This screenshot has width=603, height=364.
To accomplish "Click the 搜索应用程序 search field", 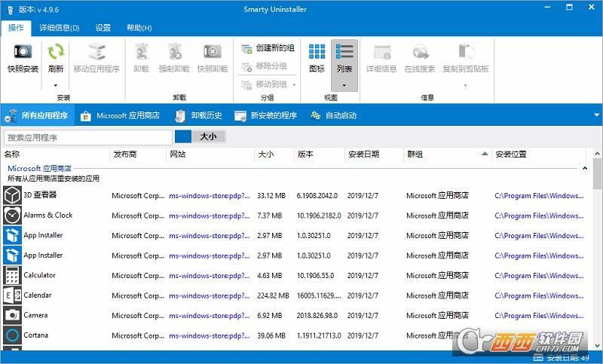I will [x=88, y=137].
